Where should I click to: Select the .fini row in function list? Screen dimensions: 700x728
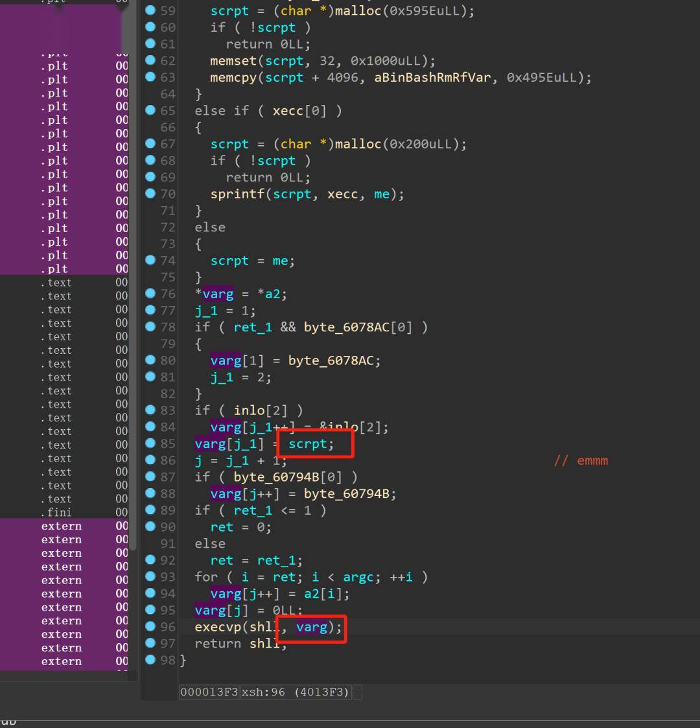pos(65,512)
